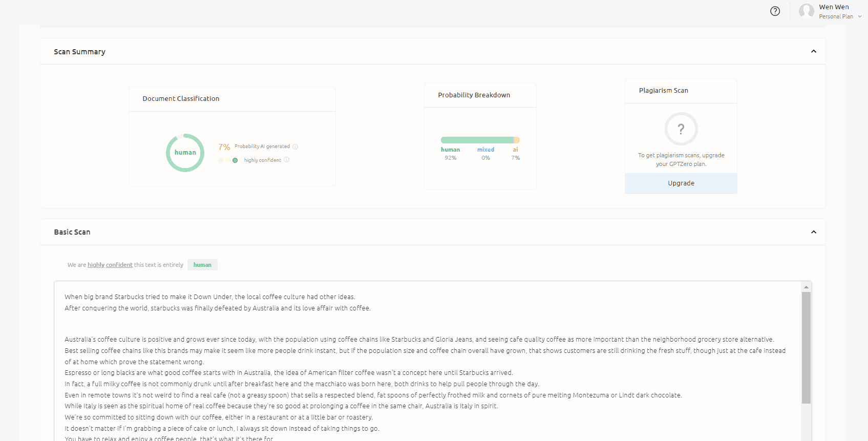
Task: Click the human donut chart
Action: [x=185, y=153]
